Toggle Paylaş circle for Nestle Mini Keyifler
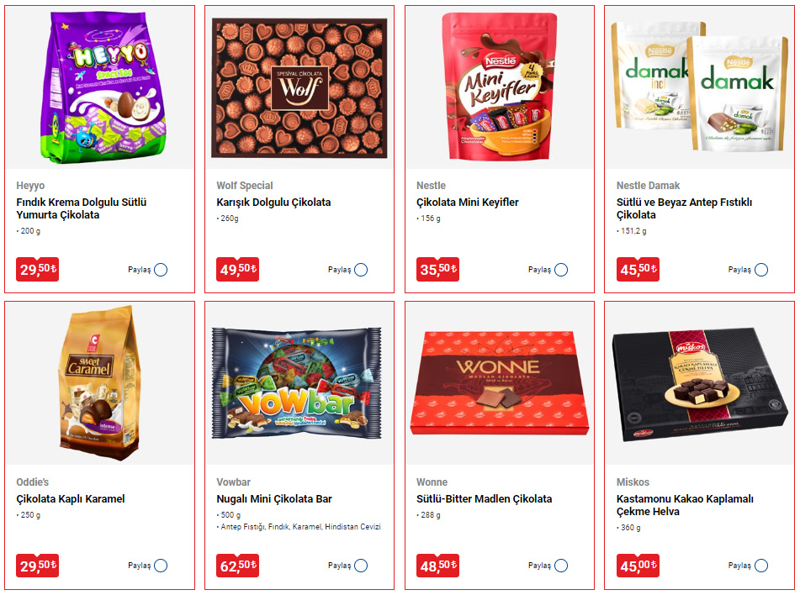This screenshot has height=595, width=800. point(561,269)
